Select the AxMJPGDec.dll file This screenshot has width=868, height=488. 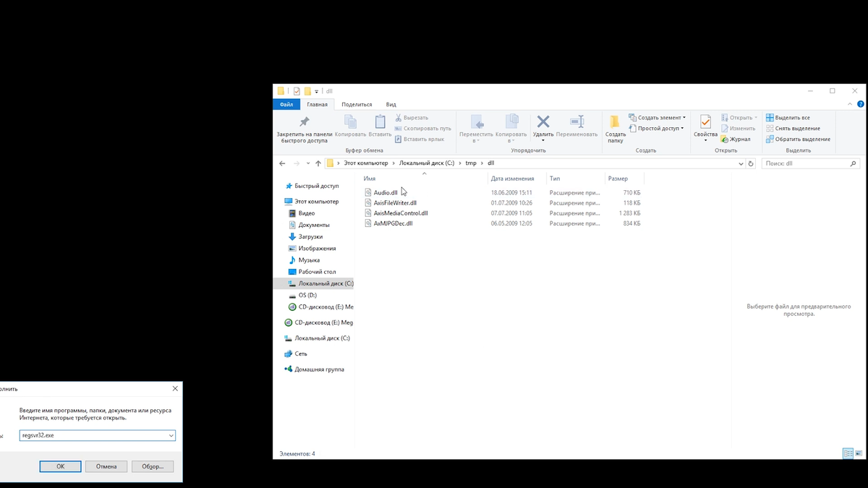point(393,223)
